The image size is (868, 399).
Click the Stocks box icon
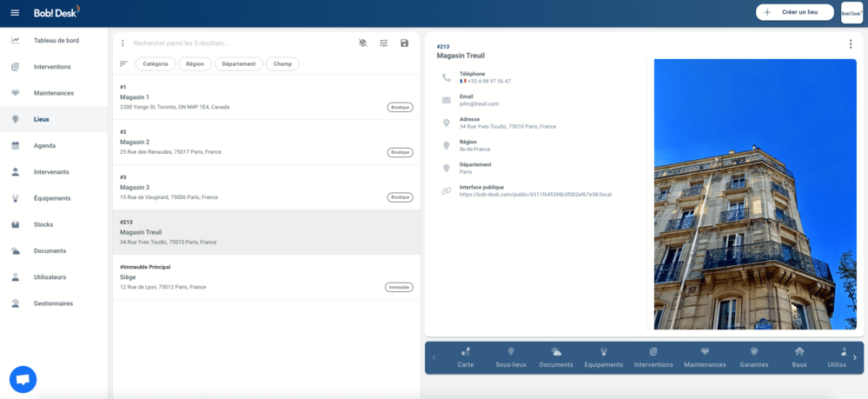click(x=16, y=224)
